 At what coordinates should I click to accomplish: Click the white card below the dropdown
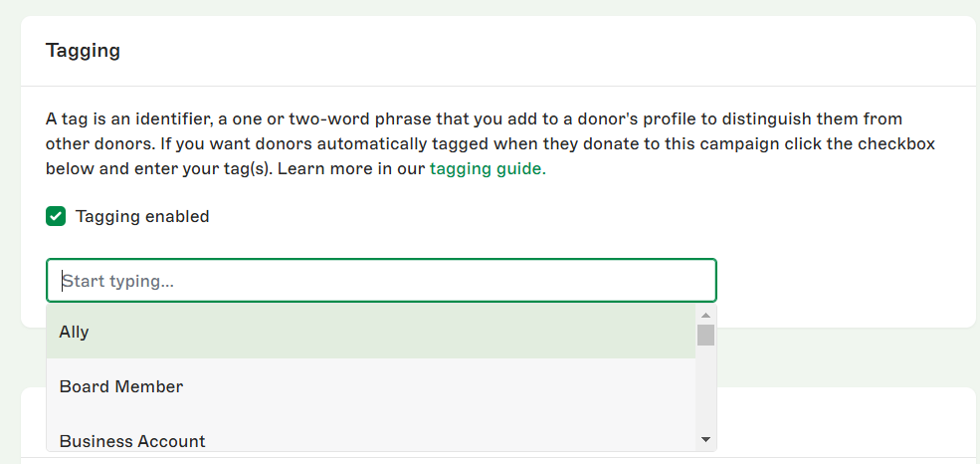click(x=846, y=423)
